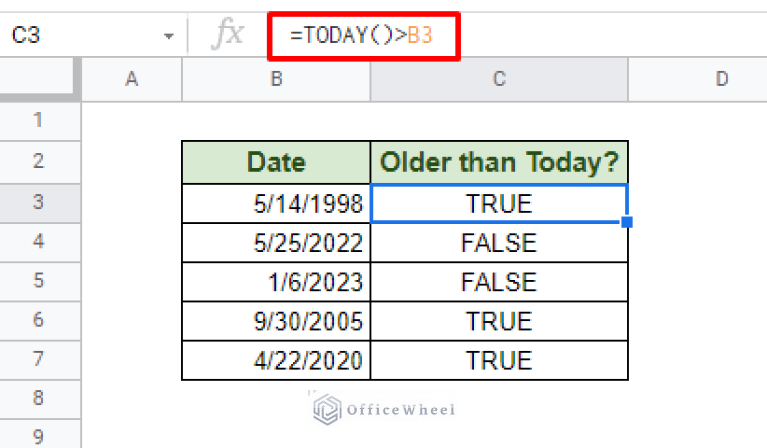Select row 3 header
Viewport: 767px width, 448px height.
[40, 203]
